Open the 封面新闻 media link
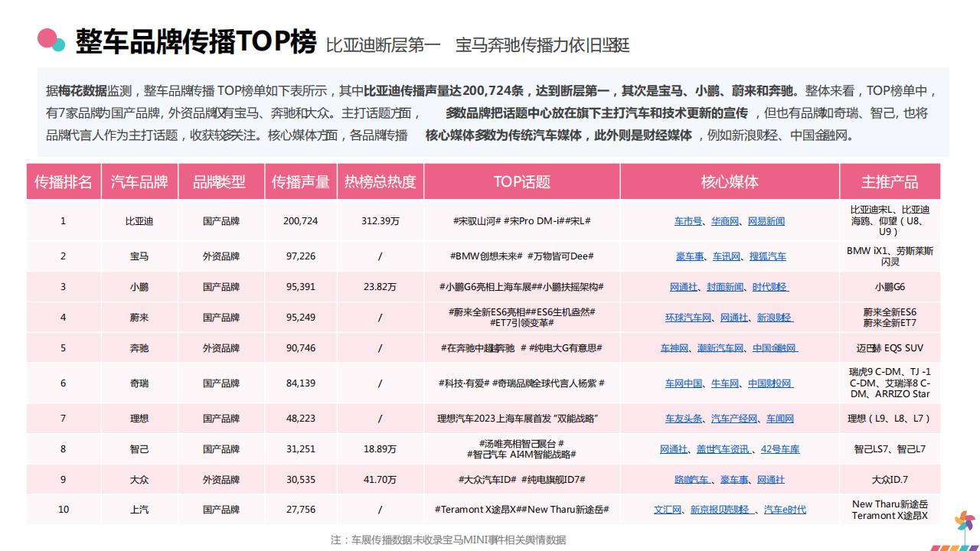This screenshot has height=551, width=980. pos(725,287)
